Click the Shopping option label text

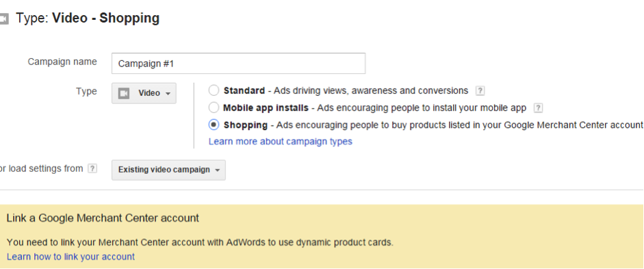pyautogui.click(x=245, y=125)
